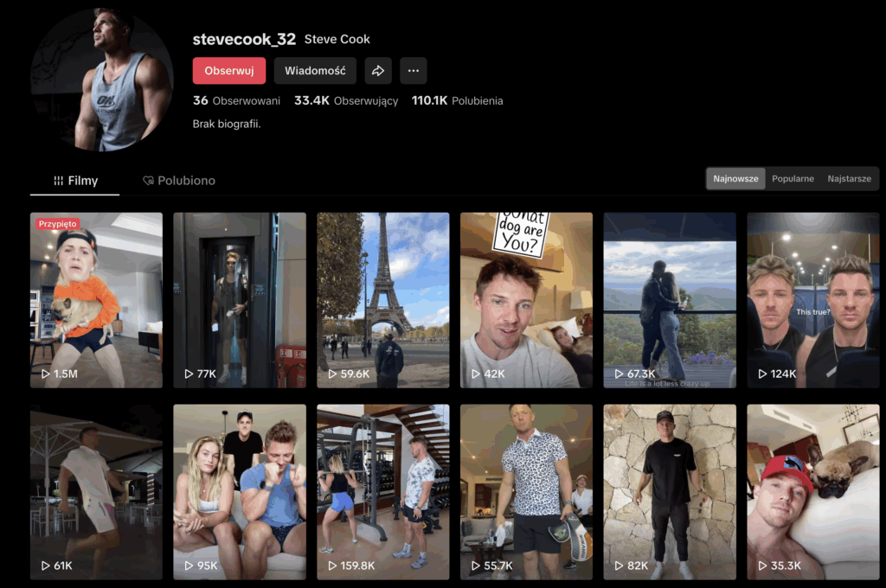
Task: Open the pinned video with 1.5M views
Action: [96, 300]
